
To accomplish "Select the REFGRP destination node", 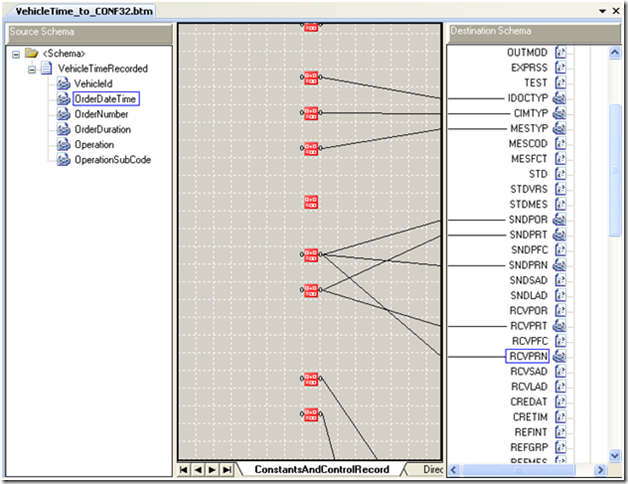I will [529, 448].
